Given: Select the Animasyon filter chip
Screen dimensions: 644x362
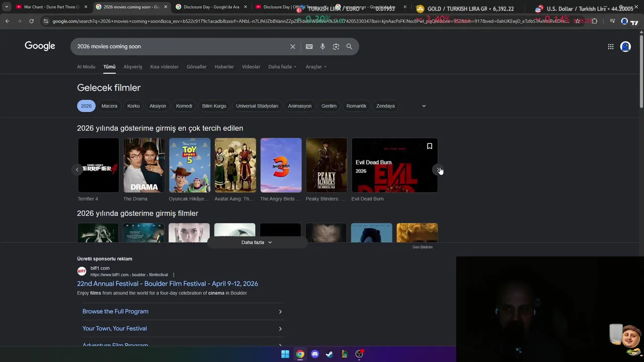Looking at the screenshot, I should pos(300,106).
